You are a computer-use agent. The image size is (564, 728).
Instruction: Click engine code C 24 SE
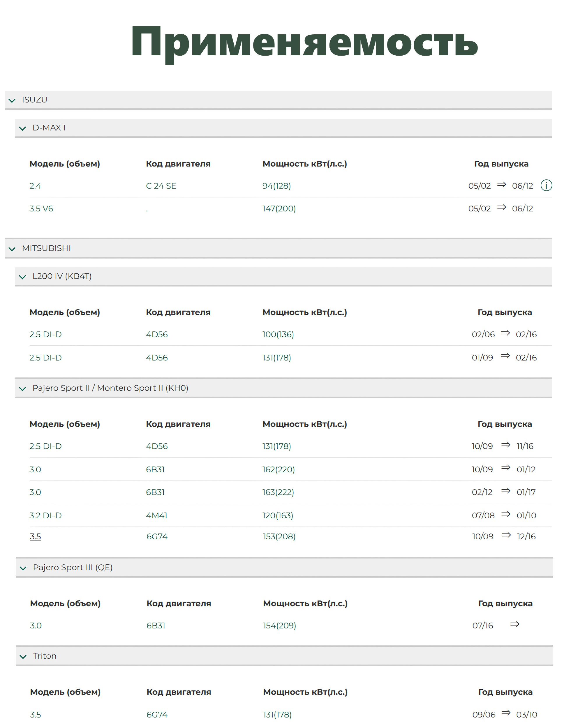click(161, 186)
